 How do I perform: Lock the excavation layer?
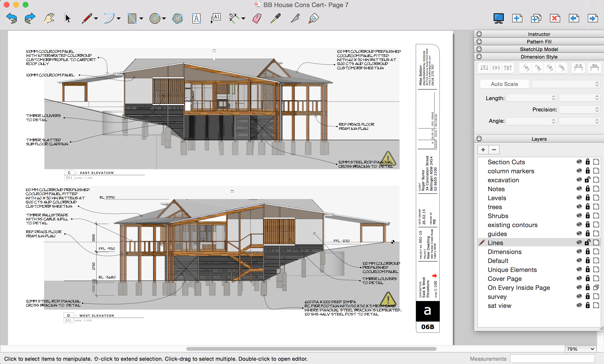point(587,180)
